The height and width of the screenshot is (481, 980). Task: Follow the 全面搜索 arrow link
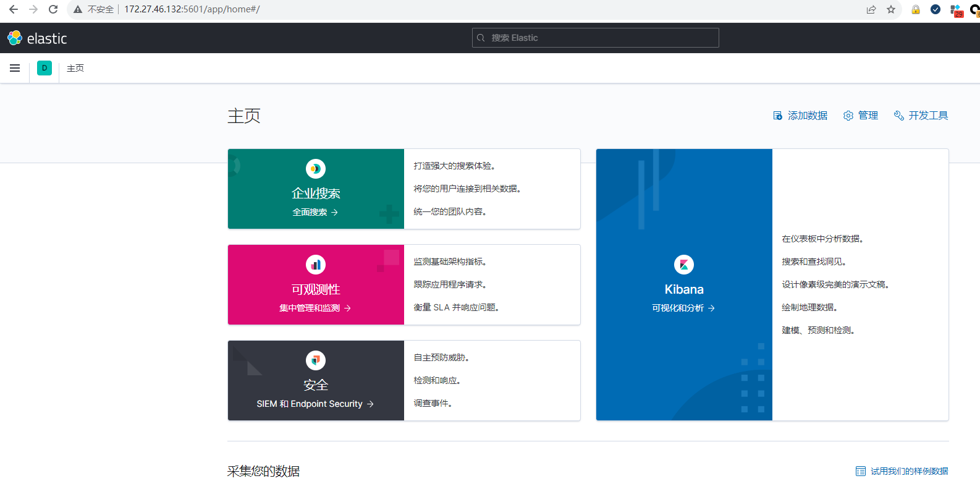(x=315, y=212)
